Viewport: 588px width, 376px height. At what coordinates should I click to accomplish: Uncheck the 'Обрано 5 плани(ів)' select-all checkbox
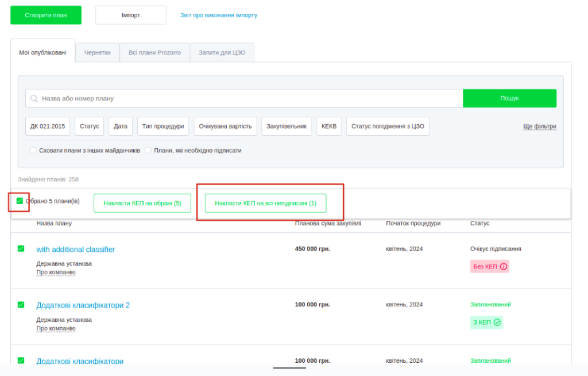click(20, 201)
